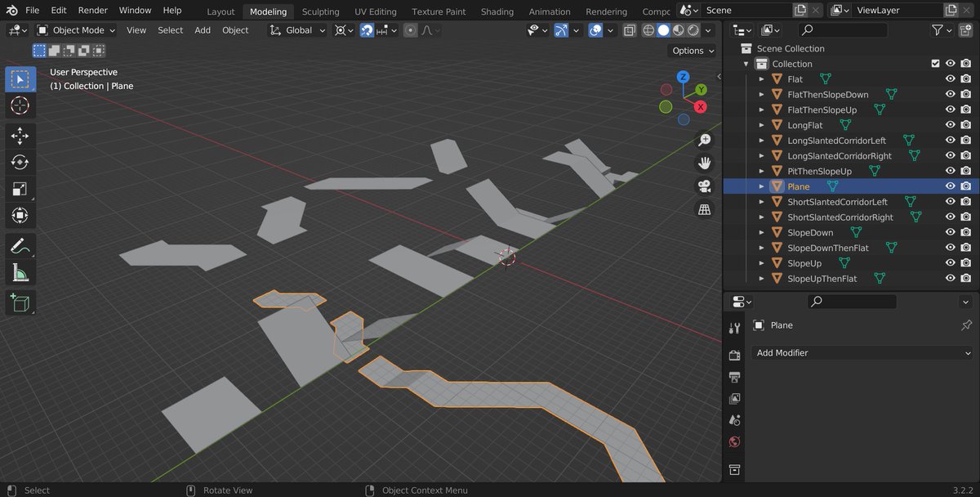Open the Options dropdown
This screenshot has height=497, width=980.
click(x=693, y=51)
